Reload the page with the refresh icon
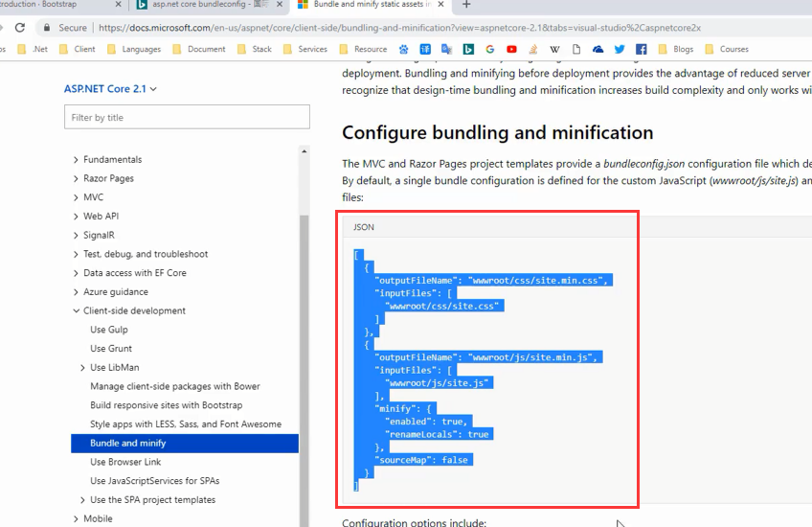This screenshot has width=812, height=527. tap(20, 28)
